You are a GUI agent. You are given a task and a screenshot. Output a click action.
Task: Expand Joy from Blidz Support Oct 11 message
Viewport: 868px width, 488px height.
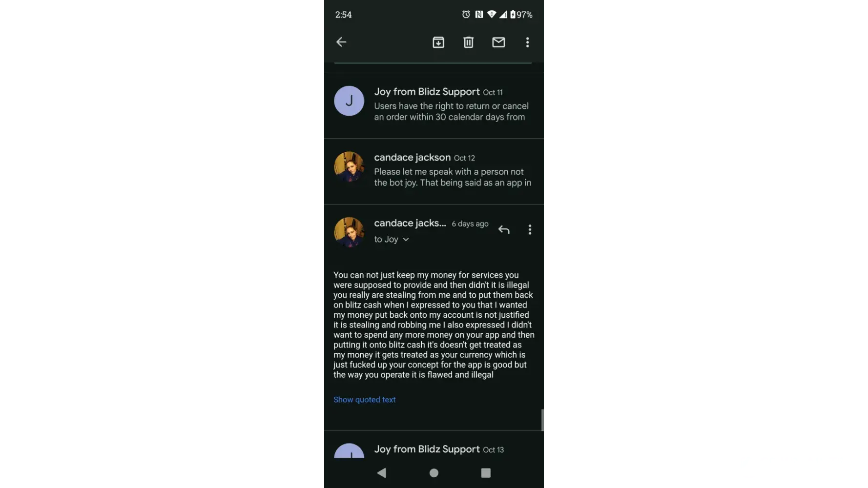click(x=434, y=105)
